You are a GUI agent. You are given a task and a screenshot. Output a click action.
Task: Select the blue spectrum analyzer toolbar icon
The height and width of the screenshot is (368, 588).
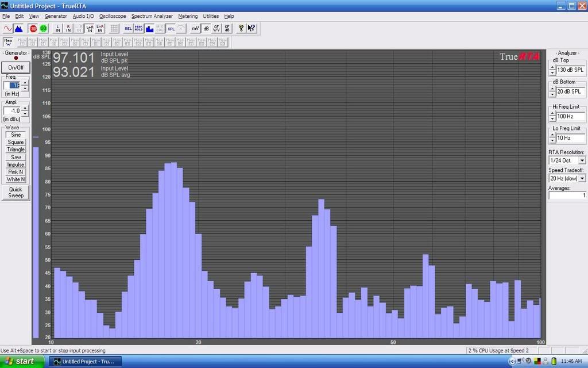click(18, 29)
